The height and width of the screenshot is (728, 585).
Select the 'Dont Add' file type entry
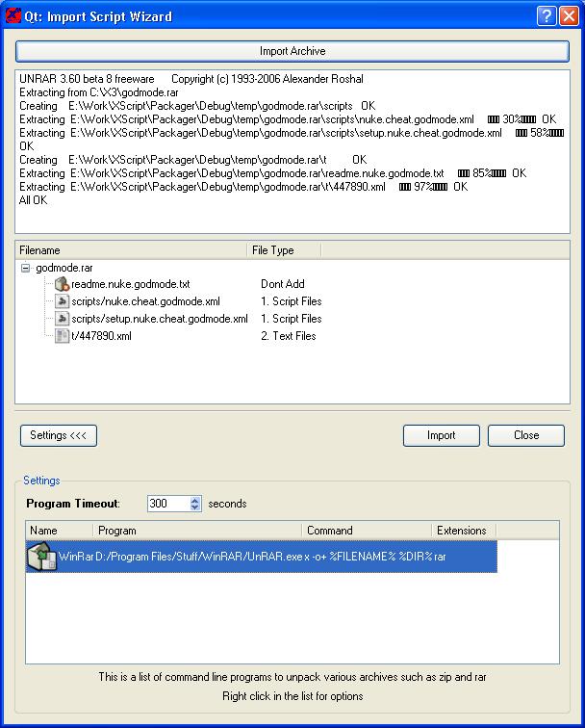coord(283,284)
